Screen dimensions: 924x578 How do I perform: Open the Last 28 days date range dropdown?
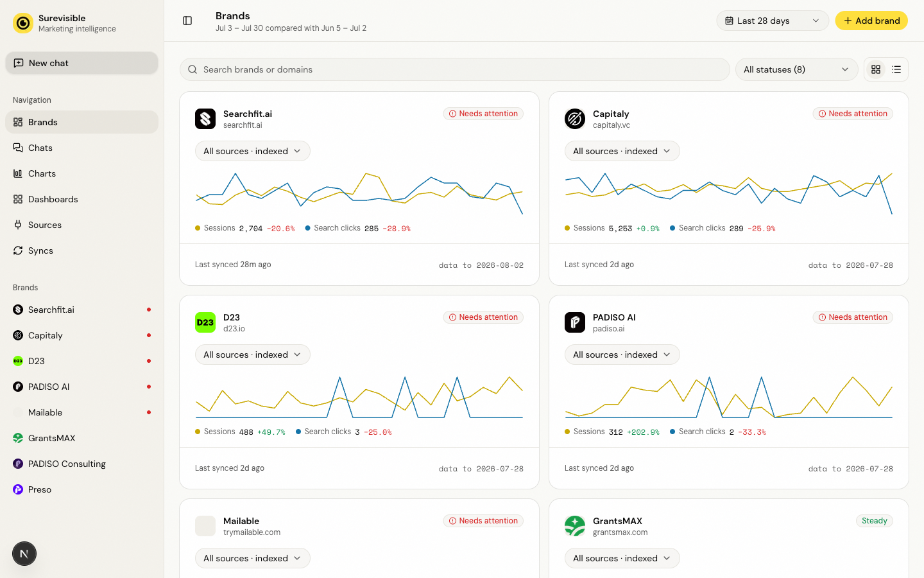[773, 21]
